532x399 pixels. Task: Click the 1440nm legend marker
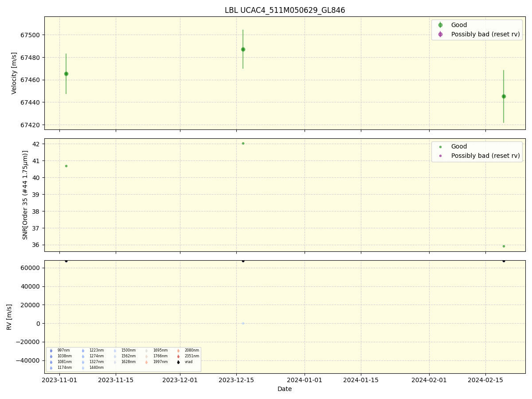tap(83, 368)
